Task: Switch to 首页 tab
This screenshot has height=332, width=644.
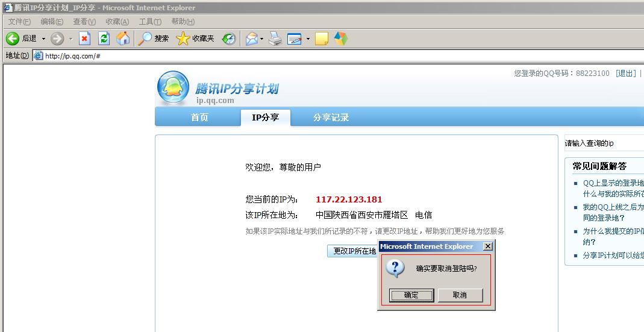Action: [x=199, y=117]
